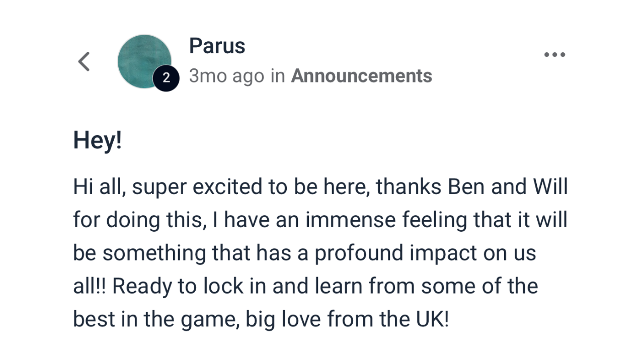The height and width of the screenshot is (362, 644).
Task: Click the name Will in first line
Action: pyautogui.click(x=550, y=187)
